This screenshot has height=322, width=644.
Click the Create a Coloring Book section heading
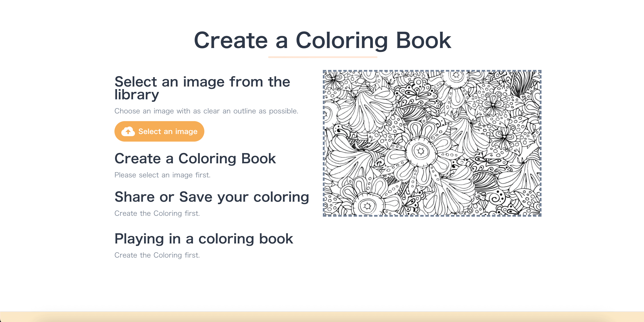coord(195,158)
